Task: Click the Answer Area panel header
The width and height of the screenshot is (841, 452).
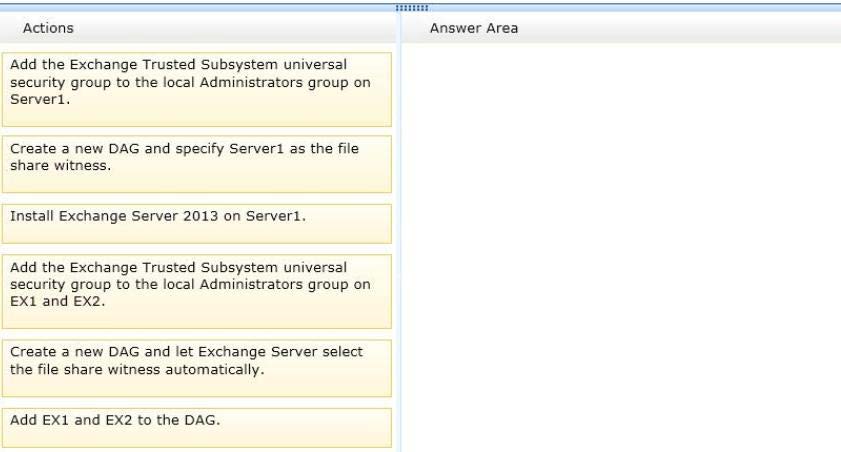Action: (x=621, y=28)
